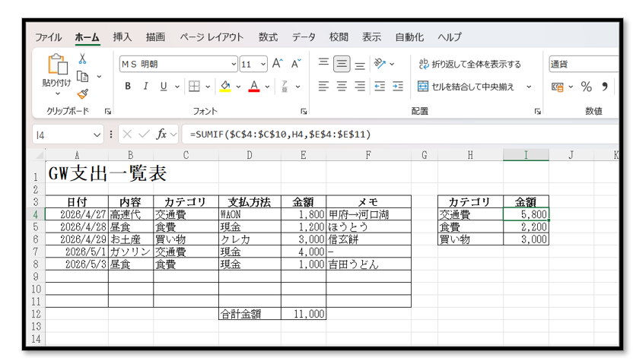Switch to the ページ レイアウト tab
633x364 pixels.
pyautogui.click(x=212, y=37)
